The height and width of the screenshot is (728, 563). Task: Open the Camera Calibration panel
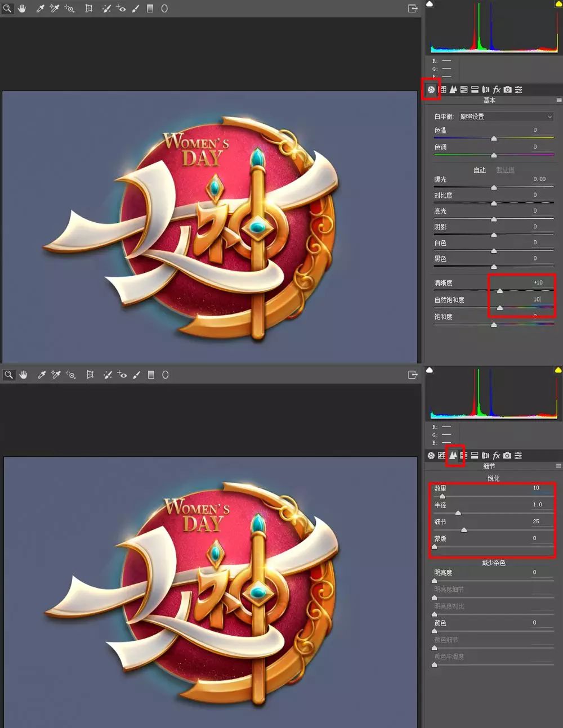pos(508,89)
